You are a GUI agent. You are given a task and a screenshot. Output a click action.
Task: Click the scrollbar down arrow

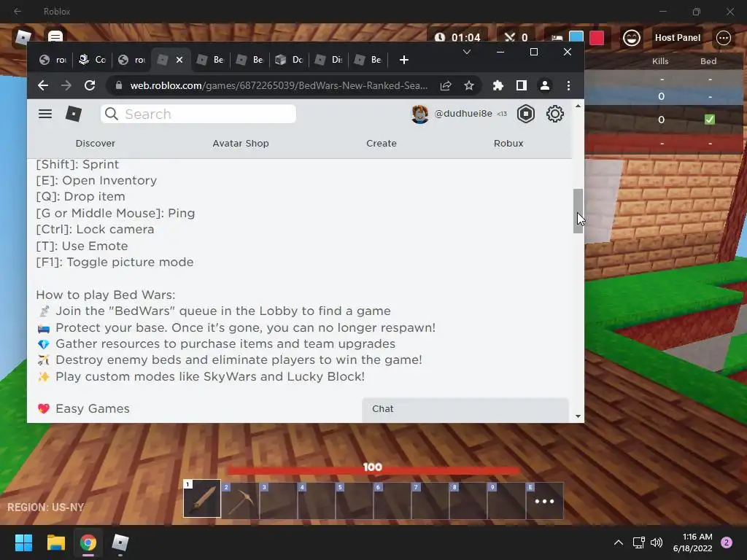[x=578, y=416]
